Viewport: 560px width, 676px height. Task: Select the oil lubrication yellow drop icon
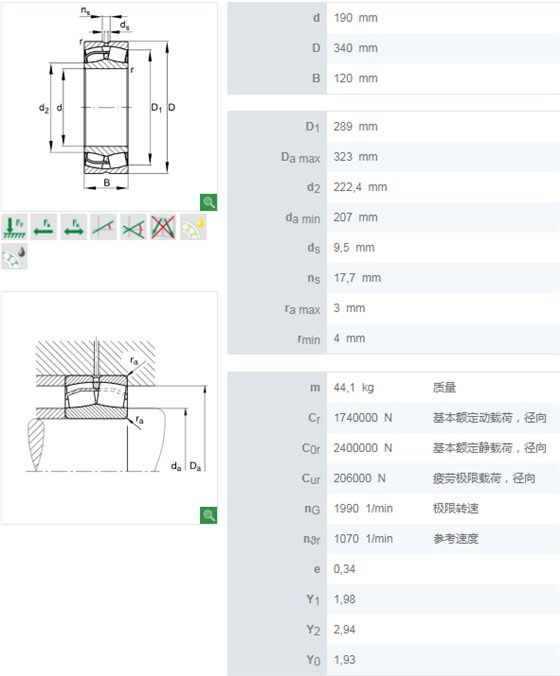(x=193, y=227)
